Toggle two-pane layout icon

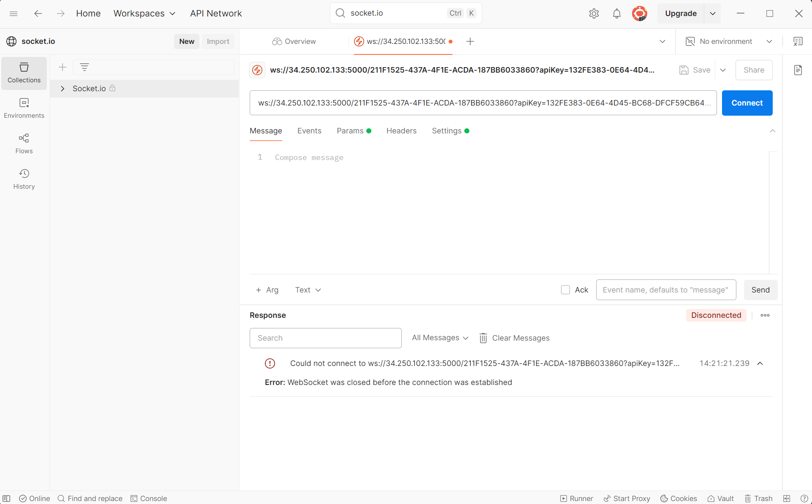787,499
